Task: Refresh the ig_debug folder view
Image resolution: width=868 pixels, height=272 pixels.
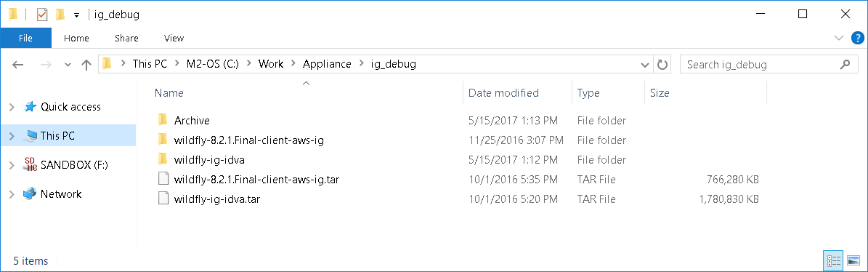Action: pyautogui.click(x=662, y=64)
